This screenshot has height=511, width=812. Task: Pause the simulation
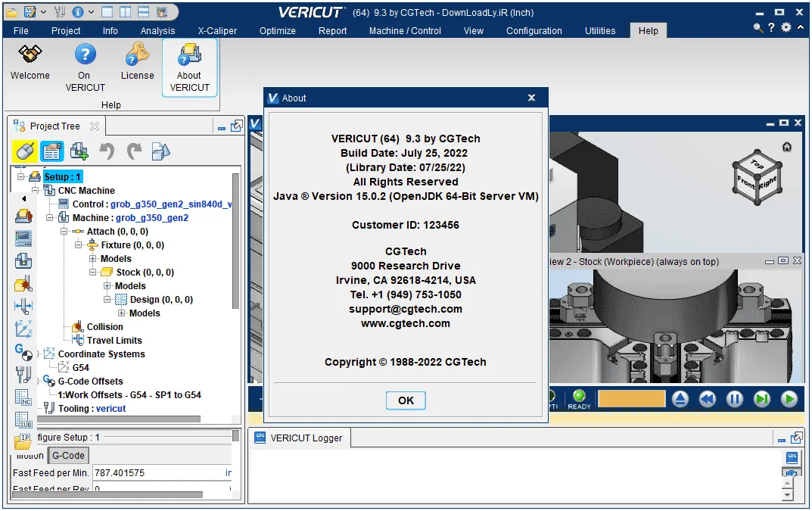[x=734, y=399]
